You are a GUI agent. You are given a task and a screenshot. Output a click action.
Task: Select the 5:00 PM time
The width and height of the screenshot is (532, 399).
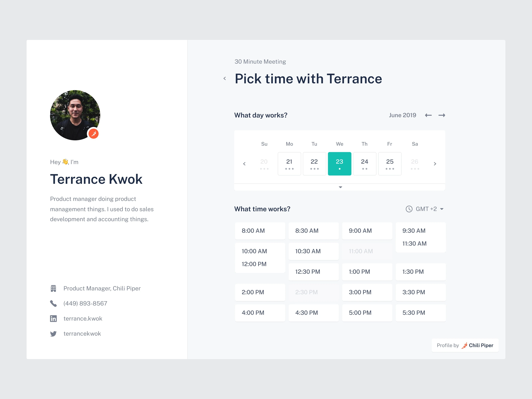click(367, 313)
